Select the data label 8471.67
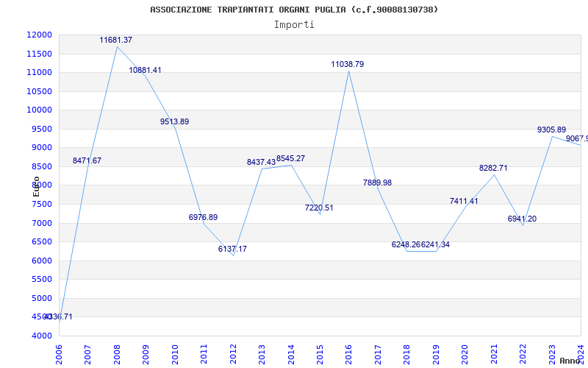This screenshot has height=368, width=588. [87, 160]
